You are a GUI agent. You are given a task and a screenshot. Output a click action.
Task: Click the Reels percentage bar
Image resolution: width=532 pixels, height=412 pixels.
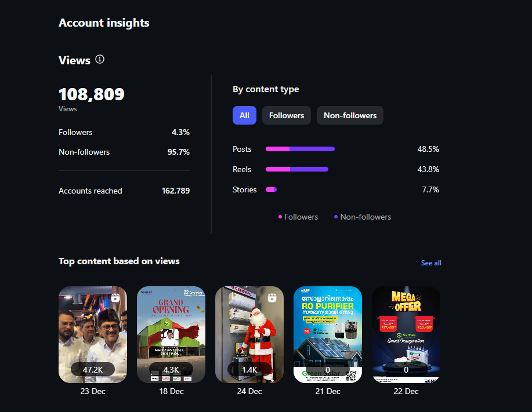point(296,169)
